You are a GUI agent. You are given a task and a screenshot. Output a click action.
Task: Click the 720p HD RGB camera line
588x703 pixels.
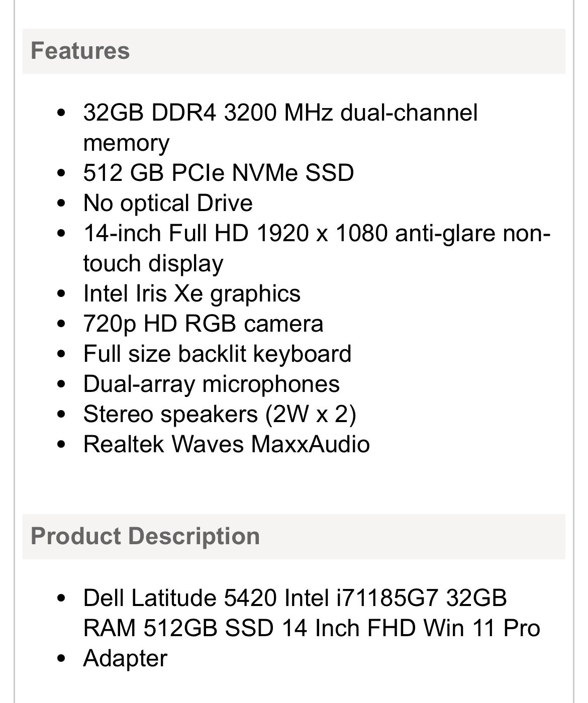click(203, 324)
